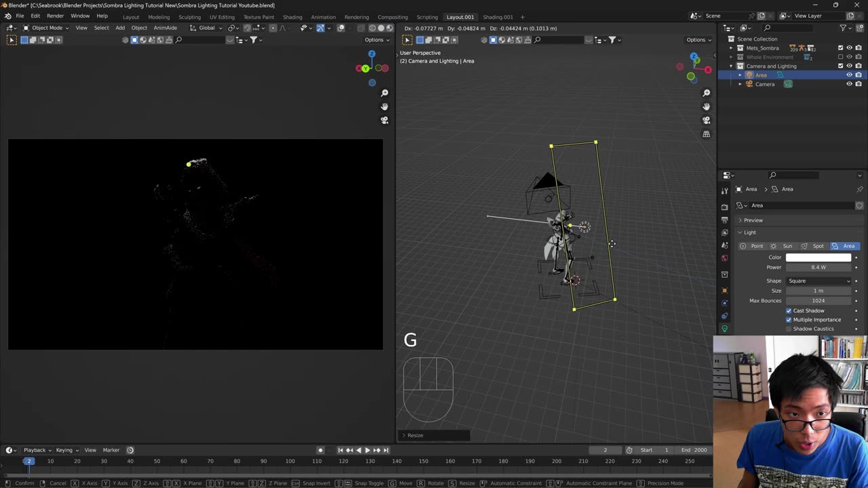Exclude Mets_Sombra collection via checkbox
The width and height of the screenshot is (868, 488).
point(841,48)
